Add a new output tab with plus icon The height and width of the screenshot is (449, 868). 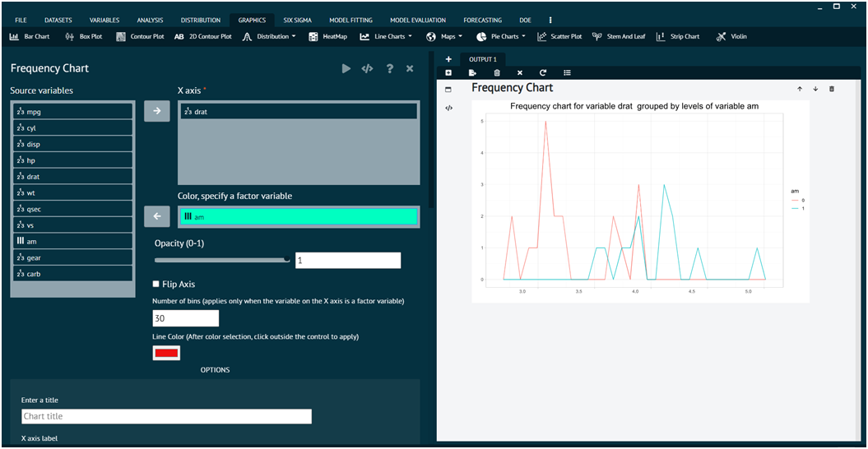coord(448,59)
